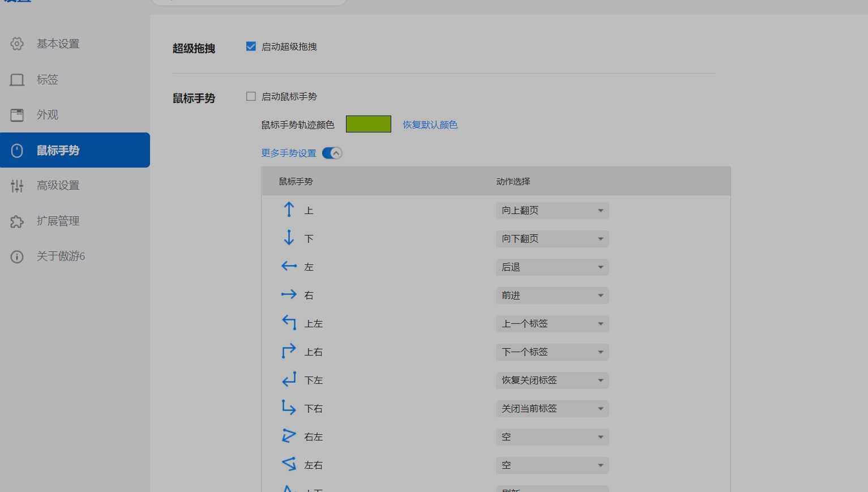Click the window icon beside 外观

coord(17,115)
